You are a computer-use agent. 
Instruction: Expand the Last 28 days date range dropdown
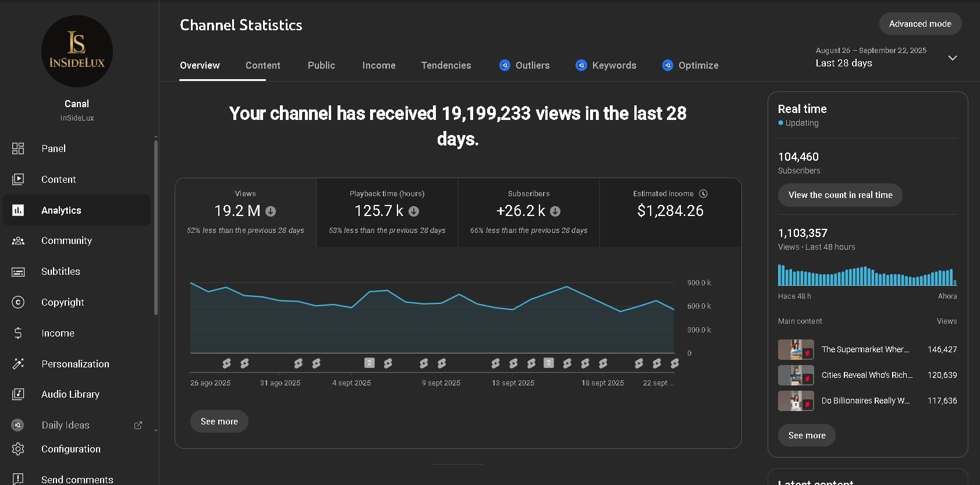[x=952, y=58]
